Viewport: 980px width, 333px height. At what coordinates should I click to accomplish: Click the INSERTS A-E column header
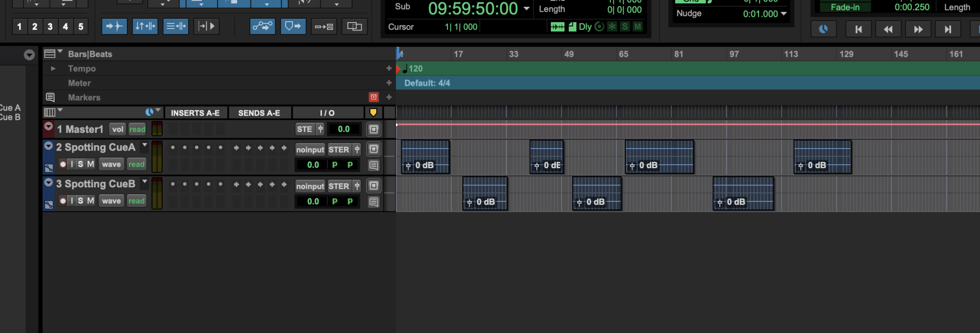(x=195, y=113)
